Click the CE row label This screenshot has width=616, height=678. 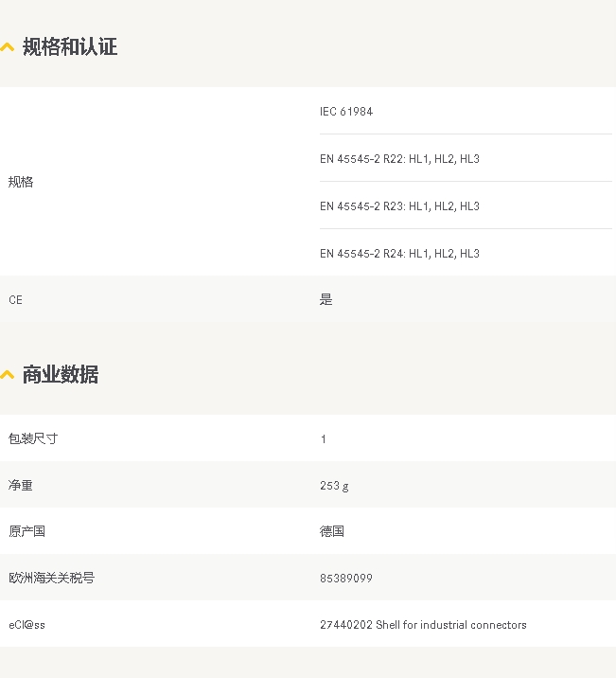click(x=15, y=300)
